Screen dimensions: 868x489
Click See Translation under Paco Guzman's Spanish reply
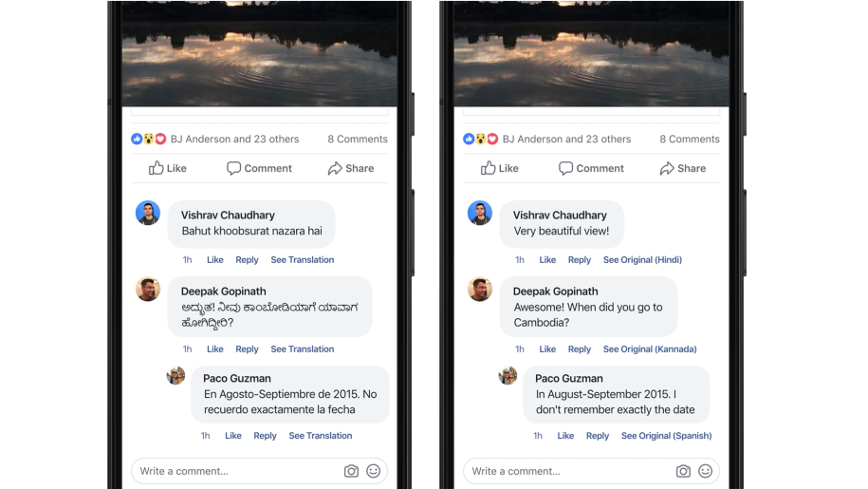321,435
